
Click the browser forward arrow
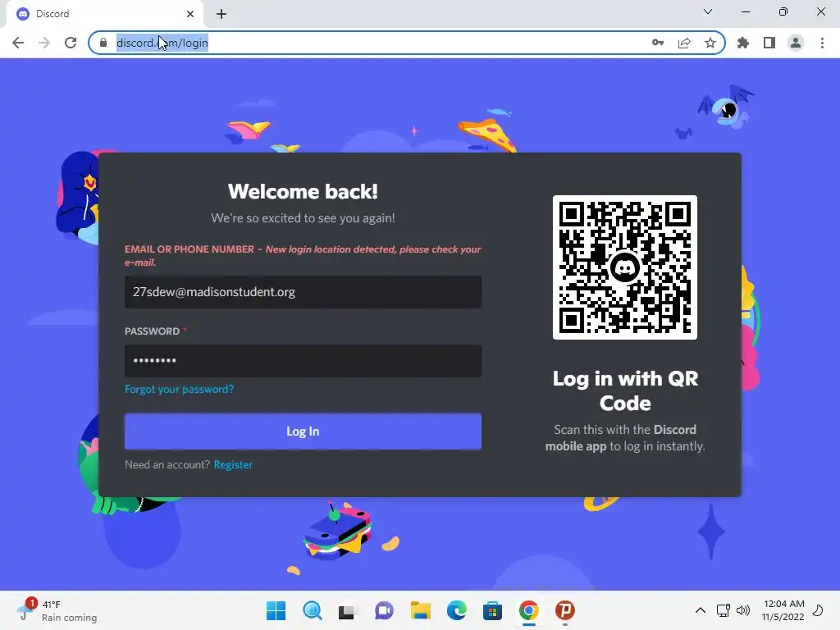point(44,43)
